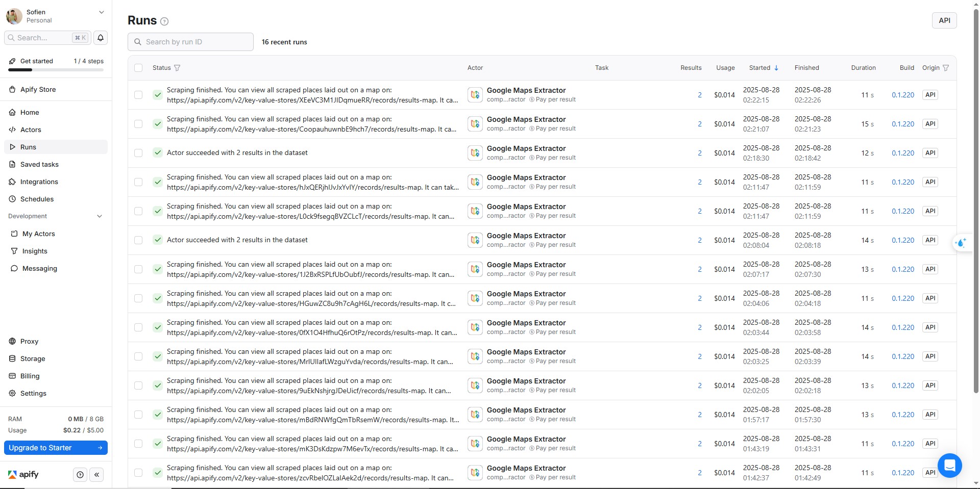Click the apify logo
The height and width of the screenshot is (489, 980).
[x=23, y=474]
